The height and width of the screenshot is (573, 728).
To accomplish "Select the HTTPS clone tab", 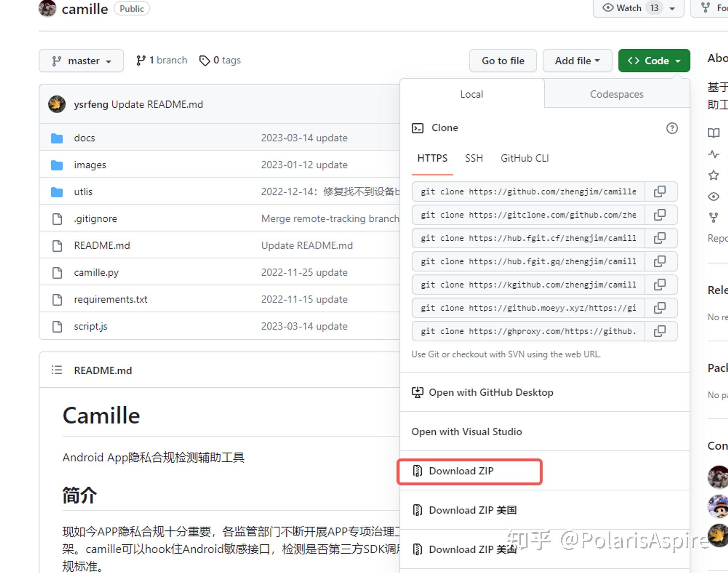I will (432, 158).
